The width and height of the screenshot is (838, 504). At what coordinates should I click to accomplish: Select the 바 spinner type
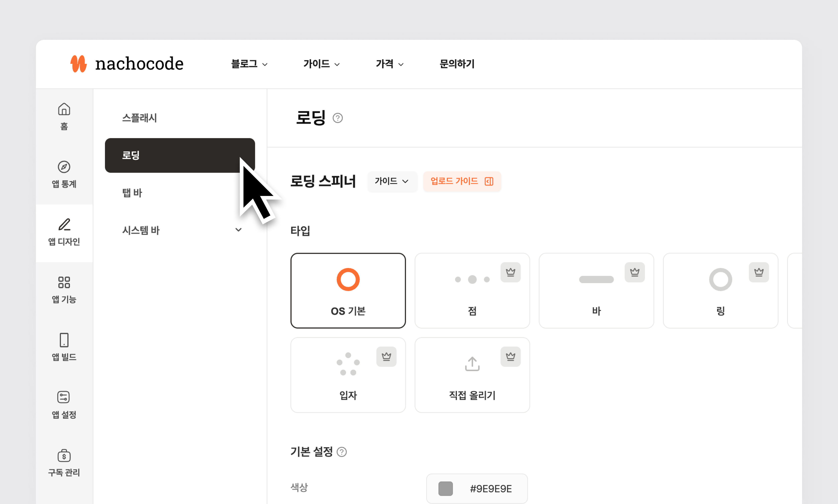tap(596, 290)
